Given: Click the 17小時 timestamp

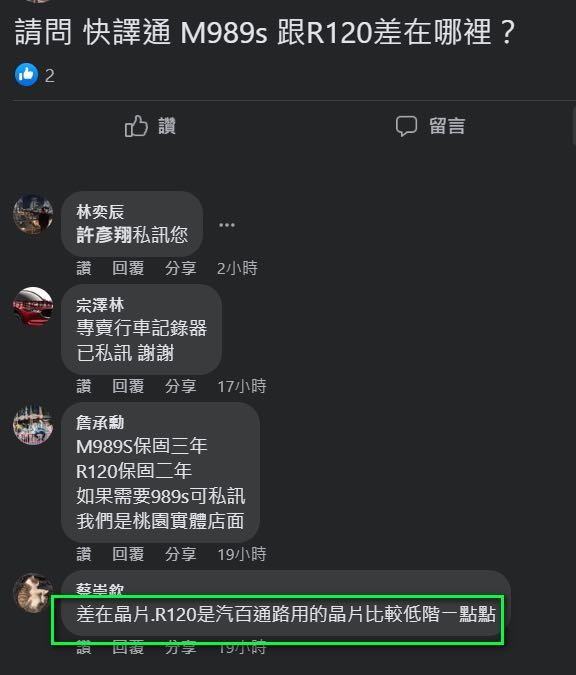Looking at the screenshot, I should pos(242,386).
